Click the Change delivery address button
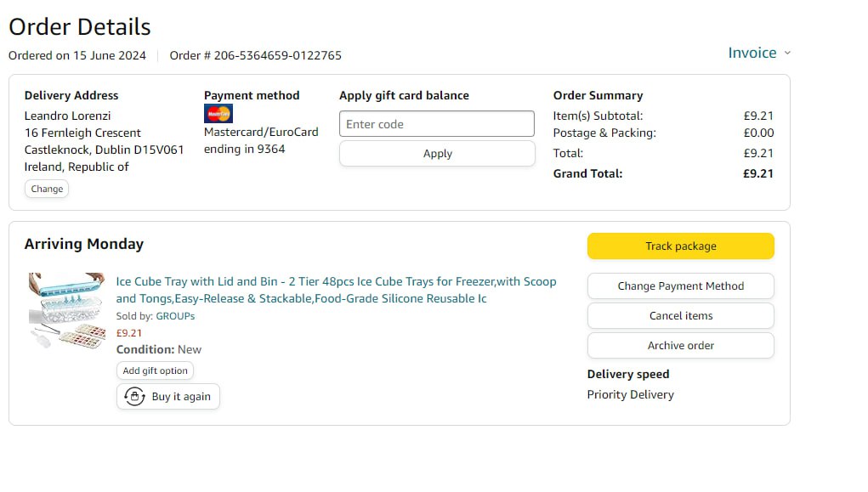 pos(47,189)
